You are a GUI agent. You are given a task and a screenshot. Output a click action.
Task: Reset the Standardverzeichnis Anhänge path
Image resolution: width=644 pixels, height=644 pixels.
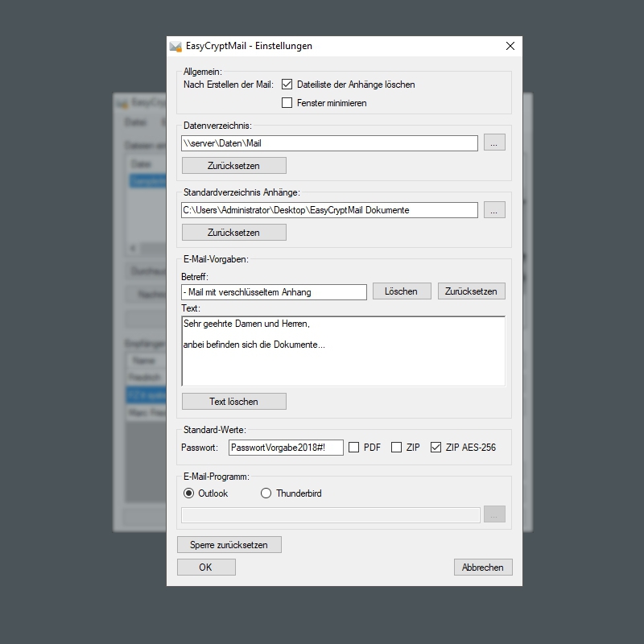[x=233, y=232]
